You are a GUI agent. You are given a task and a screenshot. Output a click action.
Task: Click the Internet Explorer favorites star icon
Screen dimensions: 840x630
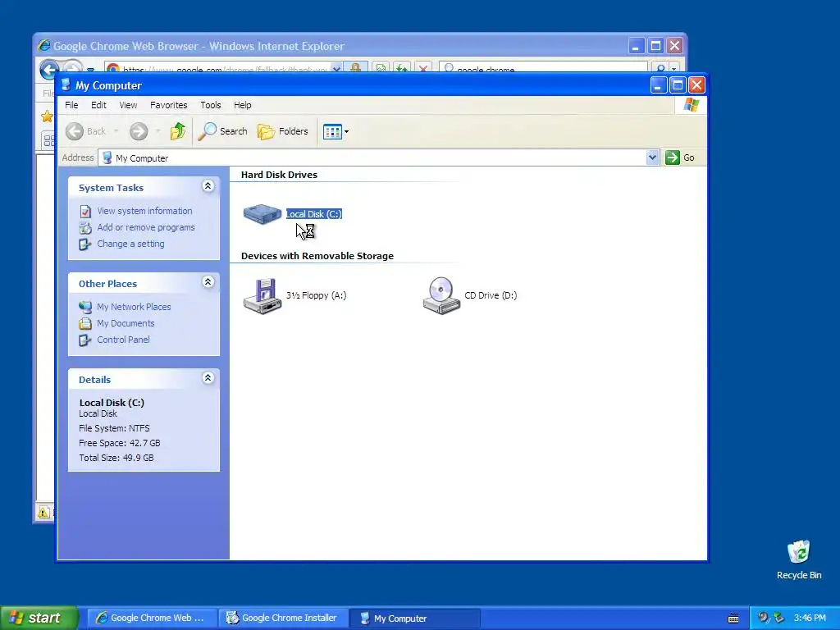(47, 116)
